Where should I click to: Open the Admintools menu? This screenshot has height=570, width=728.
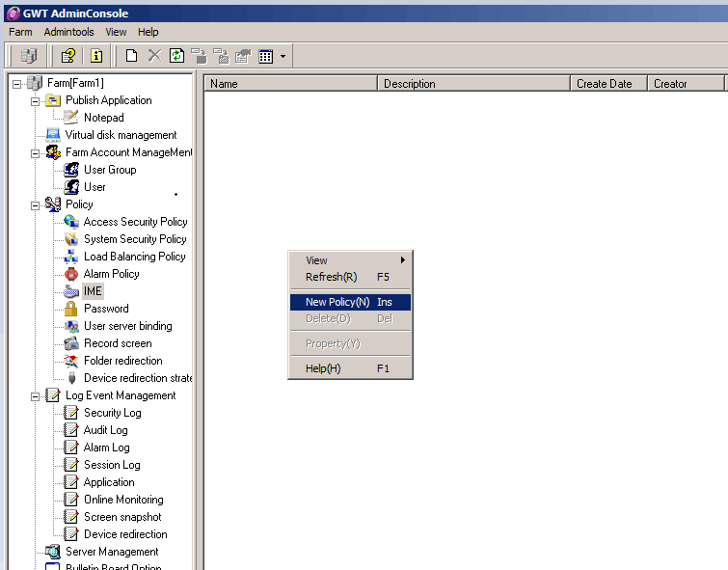tap(68, 32)
